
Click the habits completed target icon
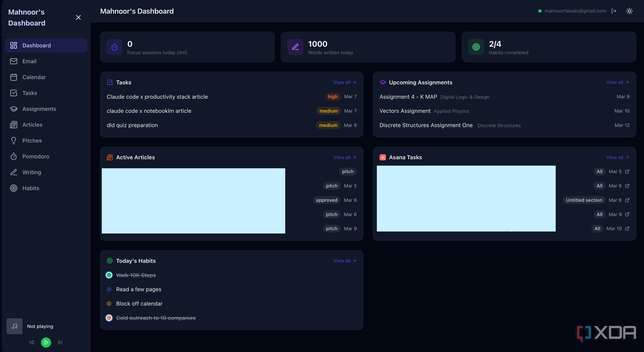click(476, 47)
